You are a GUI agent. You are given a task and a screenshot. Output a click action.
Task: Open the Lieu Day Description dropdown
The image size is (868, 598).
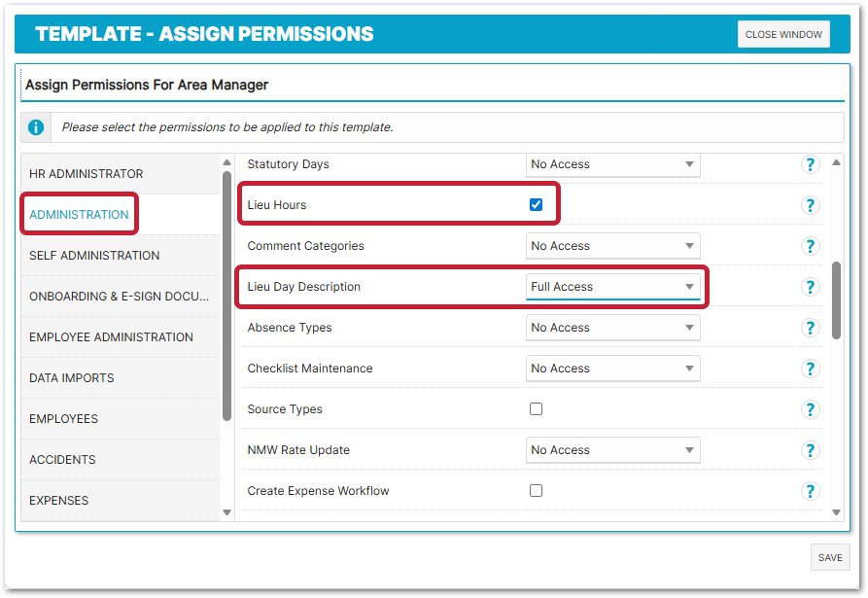point(612,287)
